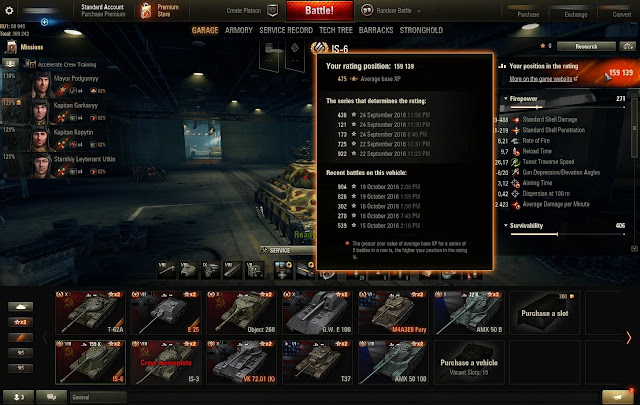
Task: Open the Random Battle mode dropdown
Action: click(x=391, y=11)
